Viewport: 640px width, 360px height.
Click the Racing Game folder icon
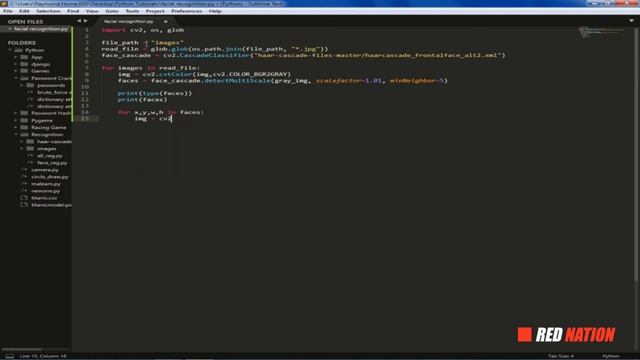tap(24, 127)
